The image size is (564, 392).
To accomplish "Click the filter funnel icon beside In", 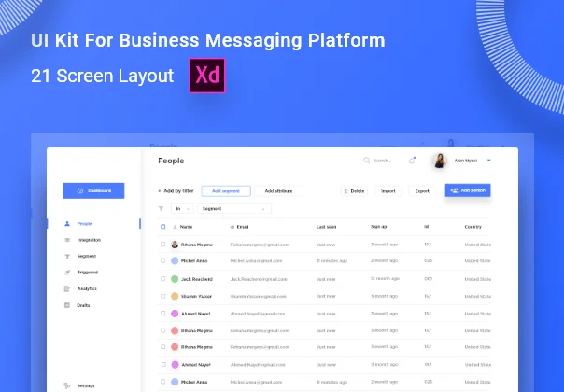I will click(x=161, y=208).
